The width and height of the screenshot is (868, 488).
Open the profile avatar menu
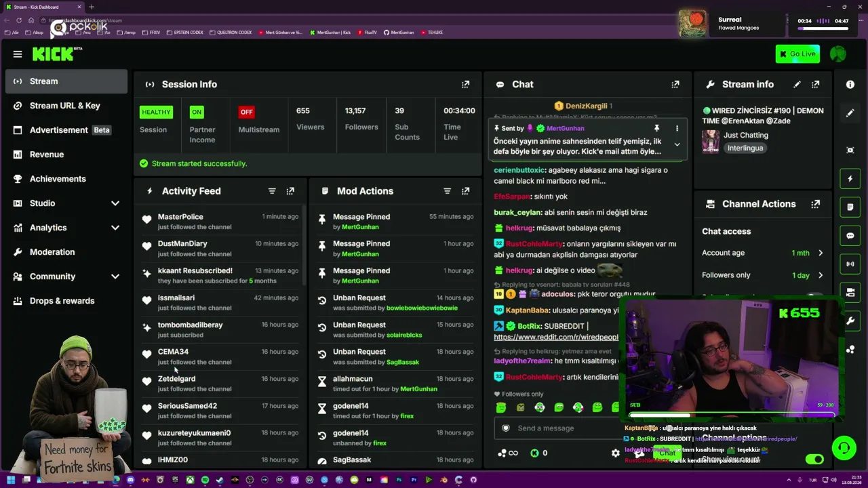838,54
